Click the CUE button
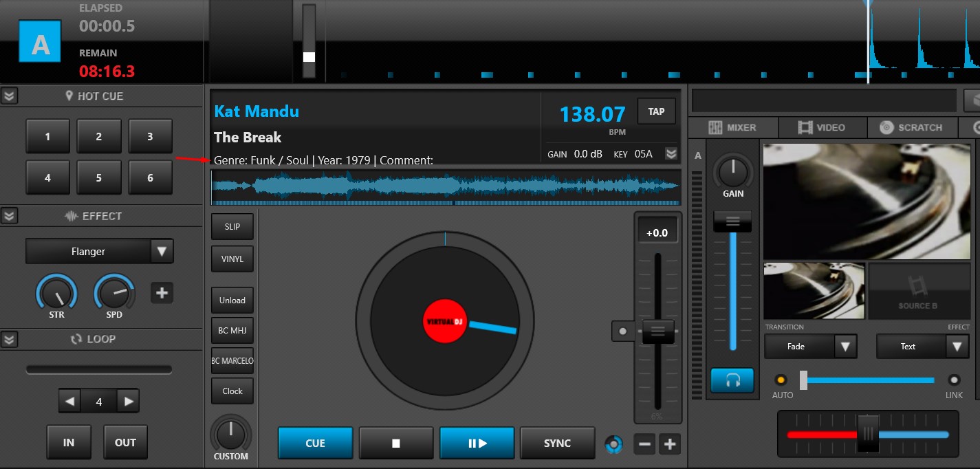 [316, 443]
